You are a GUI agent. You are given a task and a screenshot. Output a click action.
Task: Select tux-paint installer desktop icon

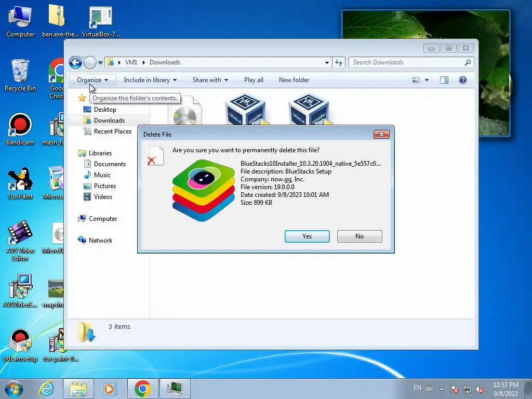point(60,345)
